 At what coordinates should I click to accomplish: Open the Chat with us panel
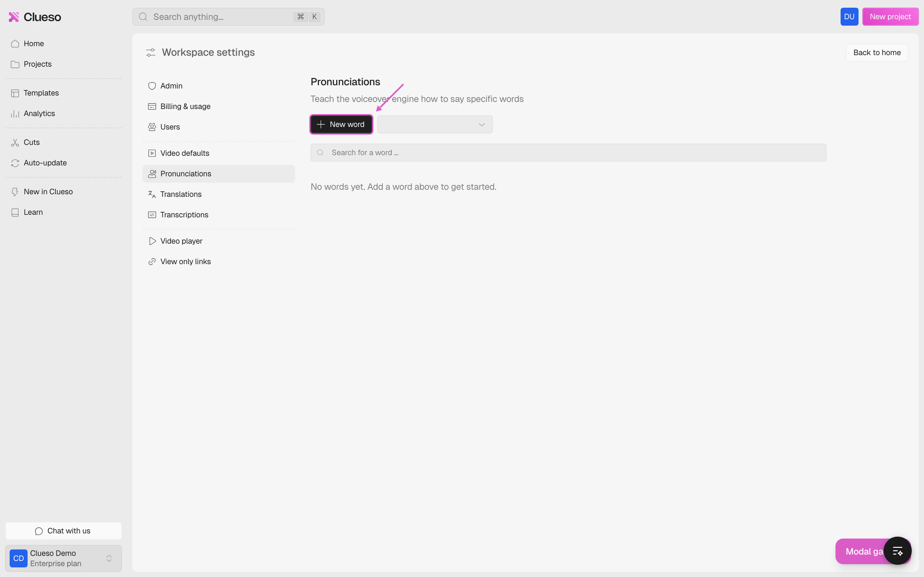[x=63, y=531]
